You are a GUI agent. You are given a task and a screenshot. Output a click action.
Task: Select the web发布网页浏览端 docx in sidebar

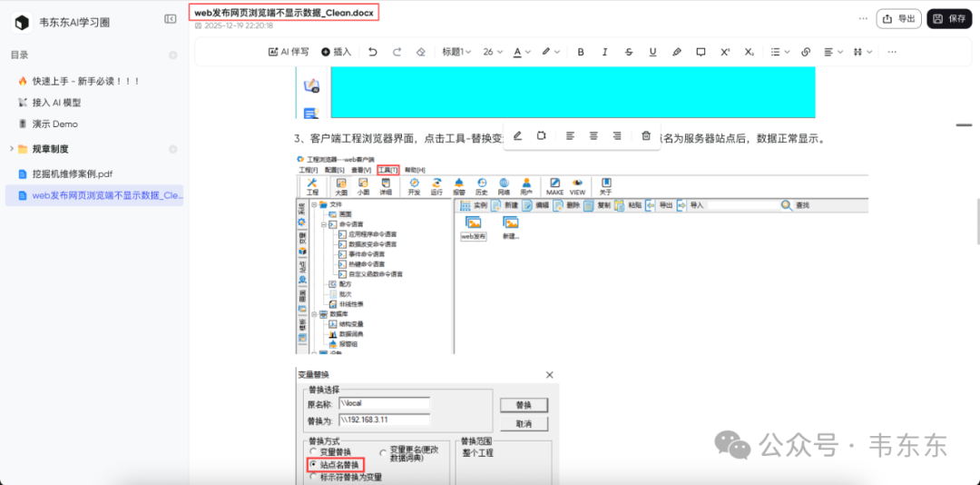(x=93, y=195)
